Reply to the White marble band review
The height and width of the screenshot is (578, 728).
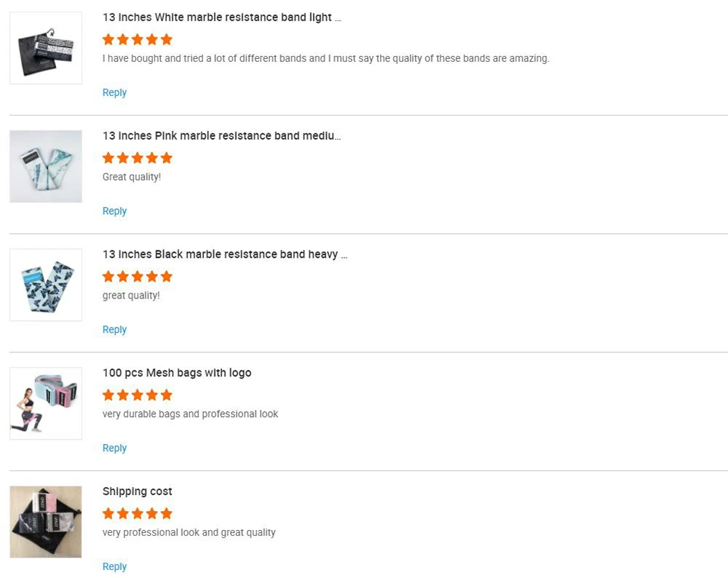coord(114,92)
